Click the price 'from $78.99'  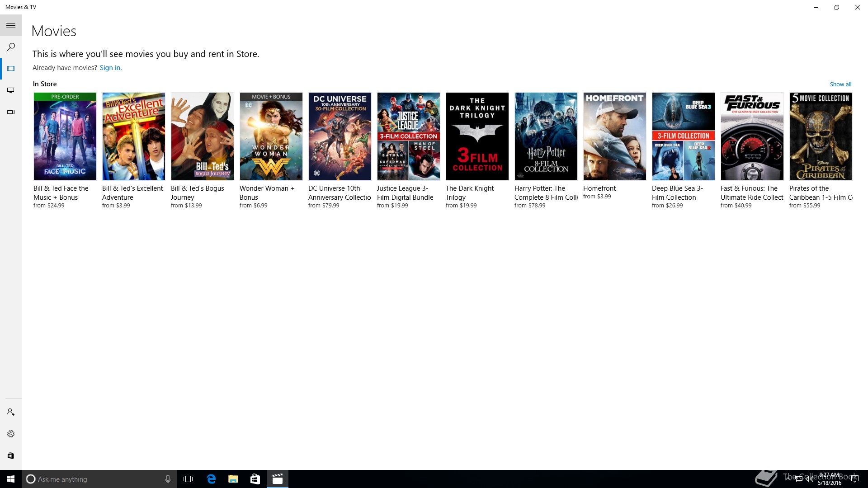tap(530, 206)
